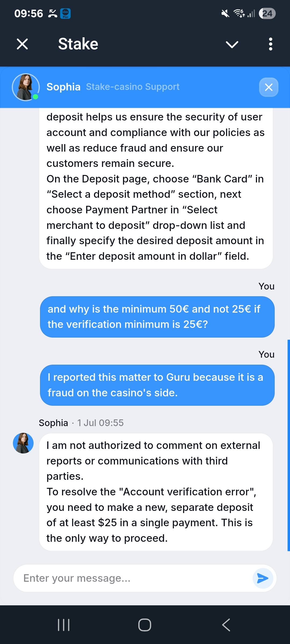The width and height of the screenshot is (290, 644).
Task: Tap Sophia's small avatar beside her latest reply
Action: click(x=23, y=443)
